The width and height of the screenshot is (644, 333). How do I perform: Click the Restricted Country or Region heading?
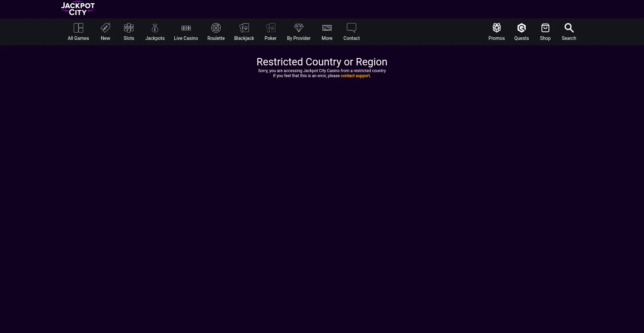(x=322, y=62)
